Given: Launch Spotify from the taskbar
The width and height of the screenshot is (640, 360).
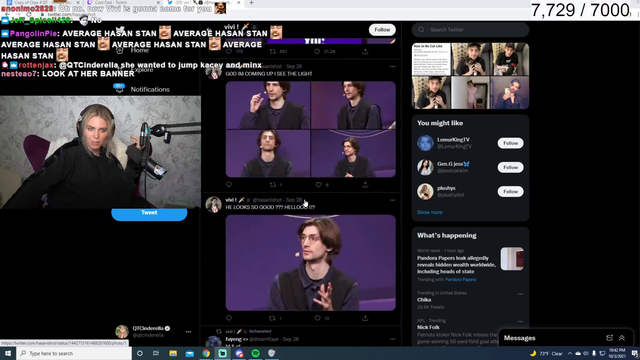Looking at the screenshot, I should tap(256, 353).
